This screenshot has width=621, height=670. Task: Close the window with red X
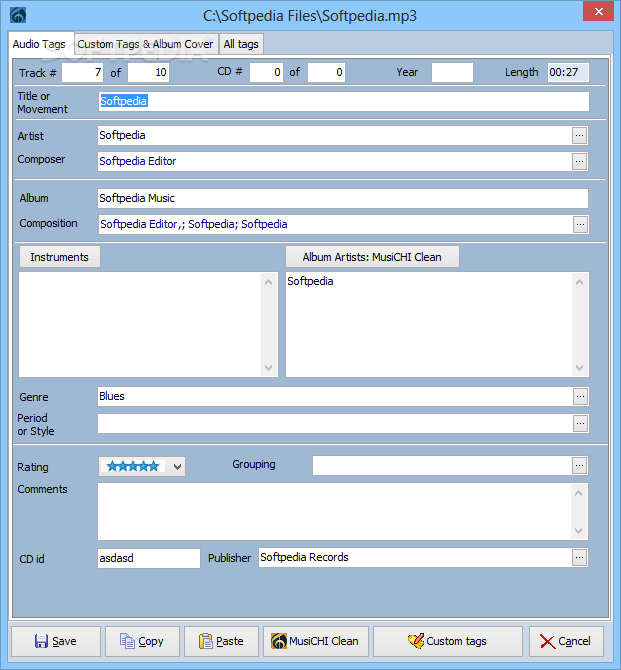tap(598, 12)
